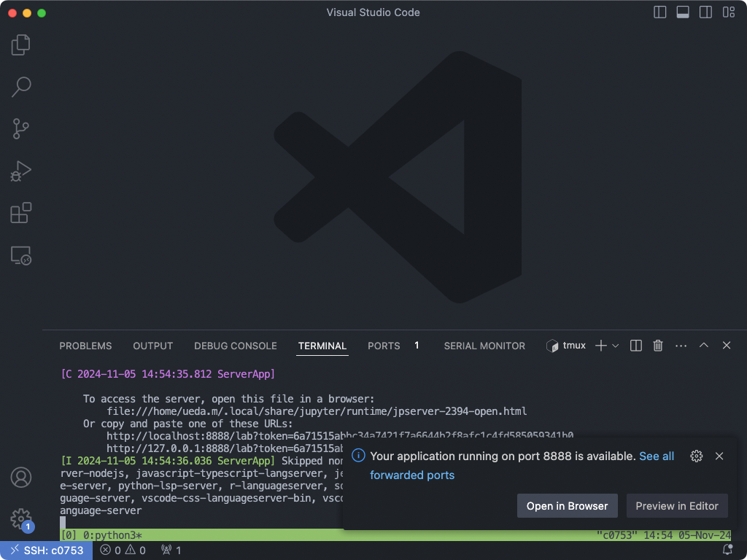Switch to the Debug Console tab
Viewport: 747px width, 560px height.
236,346
